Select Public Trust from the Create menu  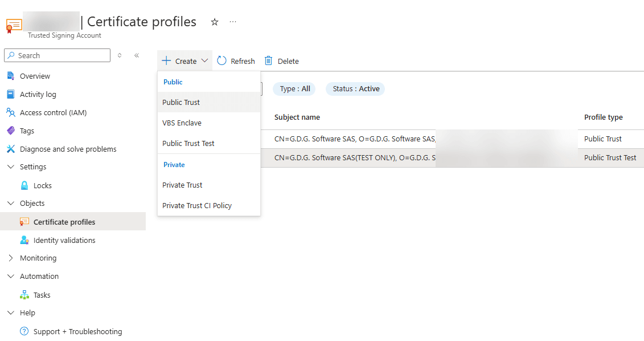182,102
